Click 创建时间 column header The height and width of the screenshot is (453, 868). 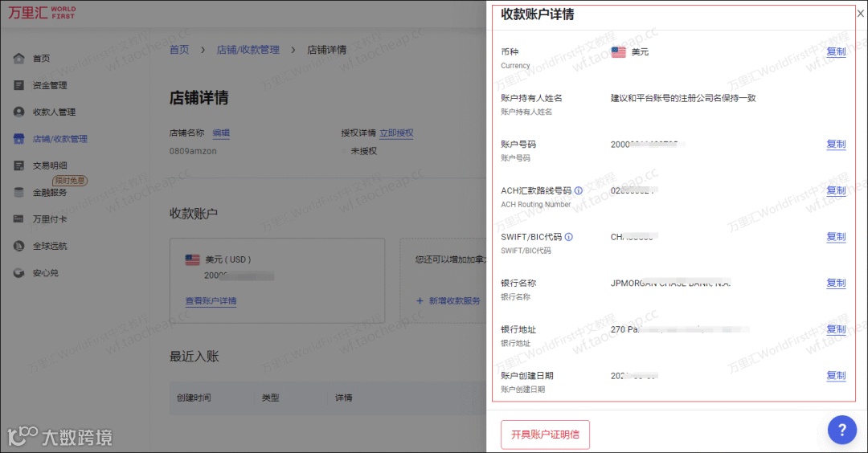pyautogui.click(x=194, y=398)
